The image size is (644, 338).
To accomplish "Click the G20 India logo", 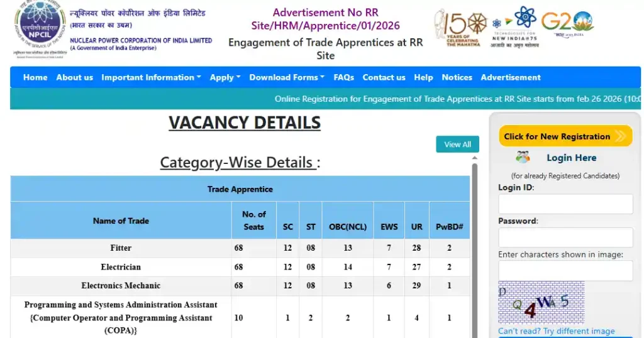I will click(x=567, y=24).
